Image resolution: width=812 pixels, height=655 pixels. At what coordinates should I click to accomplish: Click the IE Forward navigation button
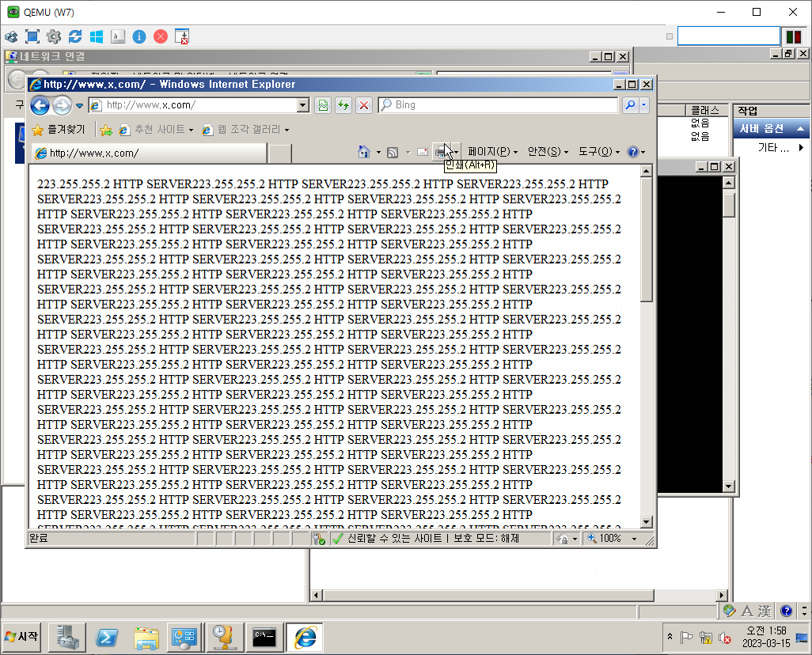pyautogui.click(x=63, y=106)
